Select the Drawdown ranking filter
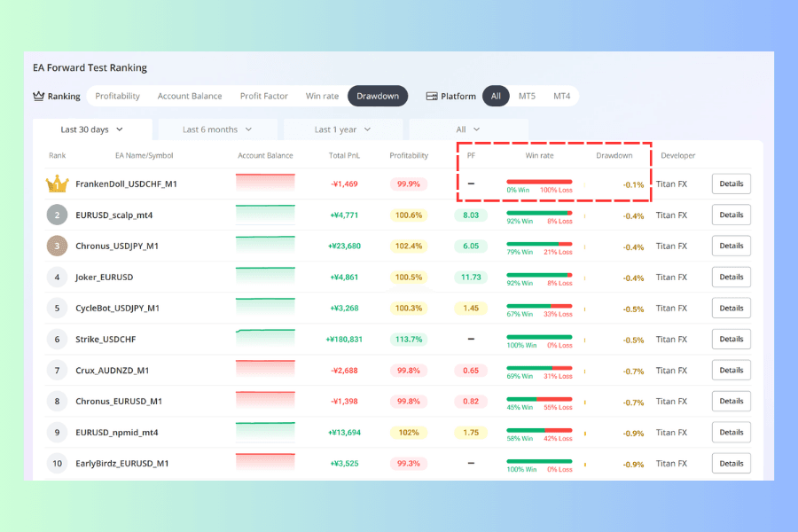The image size is (798, 532). tap(378, 96)
